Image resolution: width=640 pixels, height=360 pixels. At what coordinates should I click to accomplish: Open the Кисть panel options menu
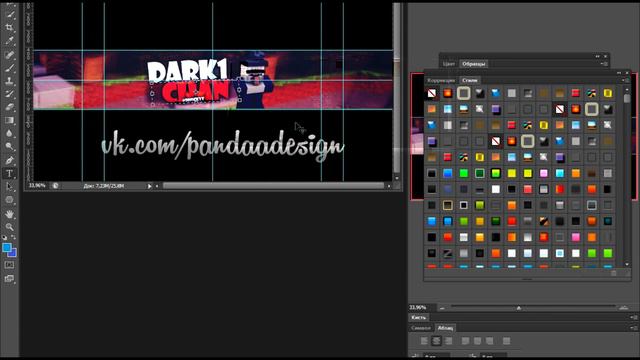coord(633,317)
